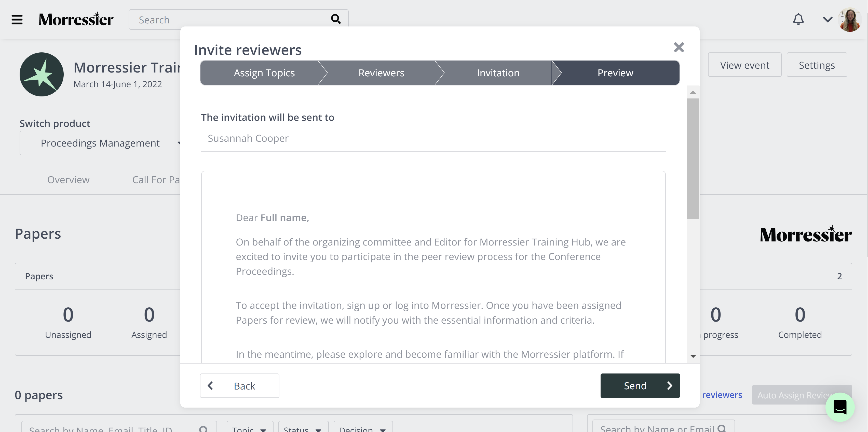Click the scroll down arrow in dialog
This screenshot has width=868, height=432.
(693, 356)
